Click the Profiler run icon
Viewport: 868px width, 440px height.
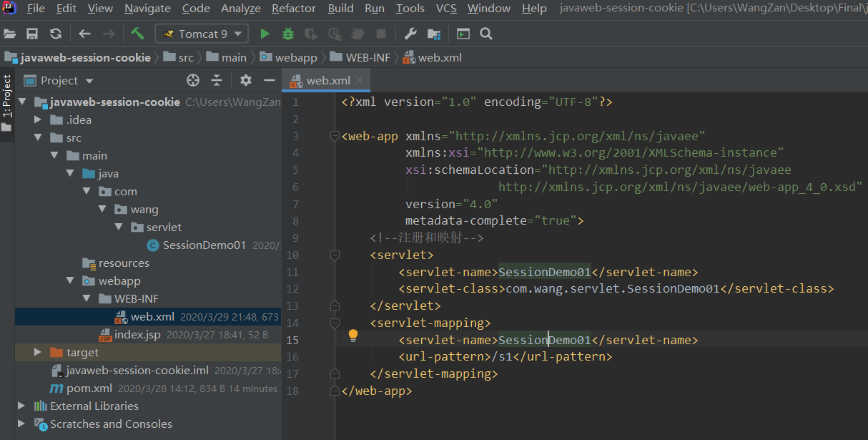pos(334,34)
